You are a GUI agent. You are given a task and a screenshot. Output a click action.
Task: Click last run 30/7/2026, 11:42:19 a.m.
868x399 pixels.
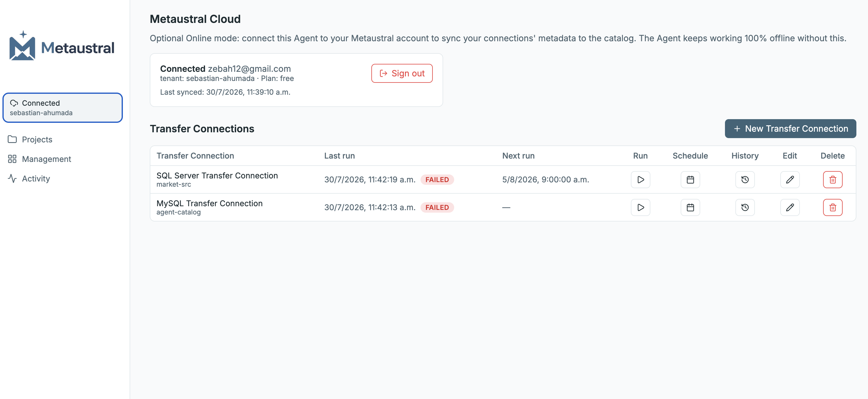[x=370, y=179]
